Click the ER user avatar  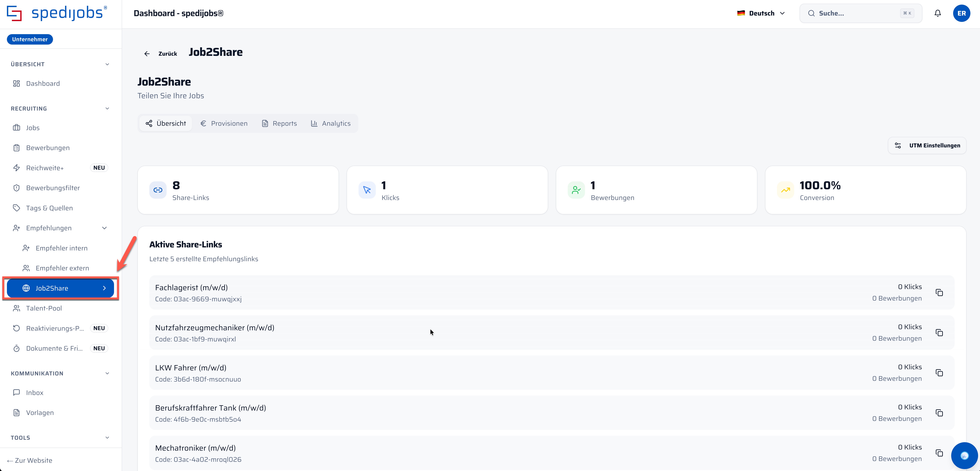(x=961, y=13)
